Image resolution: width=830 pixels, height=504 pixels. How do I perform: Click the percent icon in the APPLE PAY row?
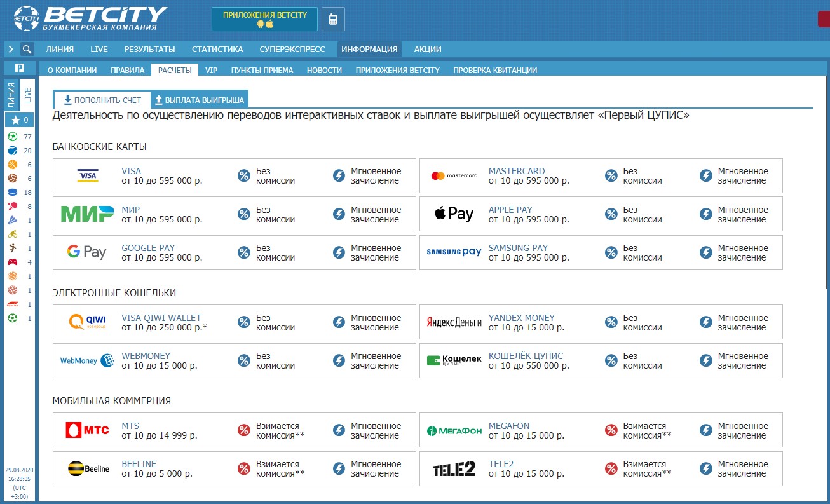pos(611,215)
